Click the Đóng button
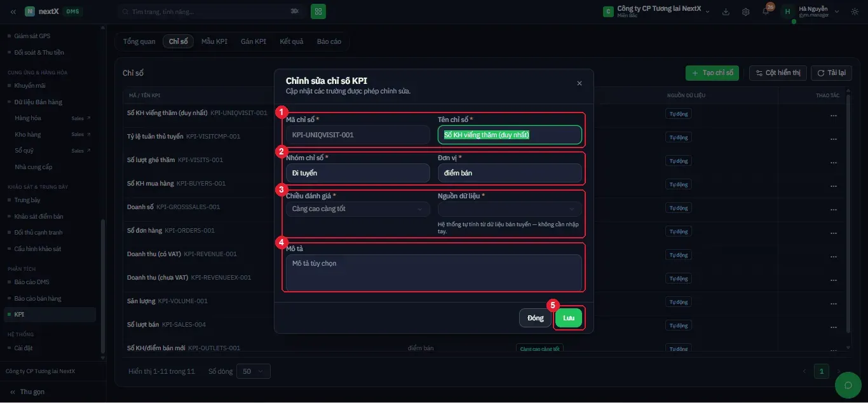This screenshot has height=403, width=868. coord(536,318)
